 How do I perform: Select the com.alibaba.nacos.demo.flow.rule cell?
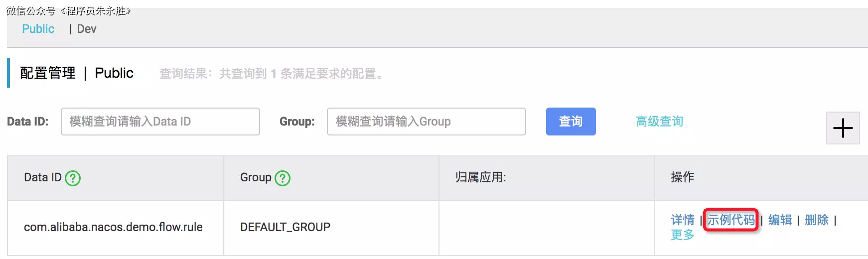(113, 227)
